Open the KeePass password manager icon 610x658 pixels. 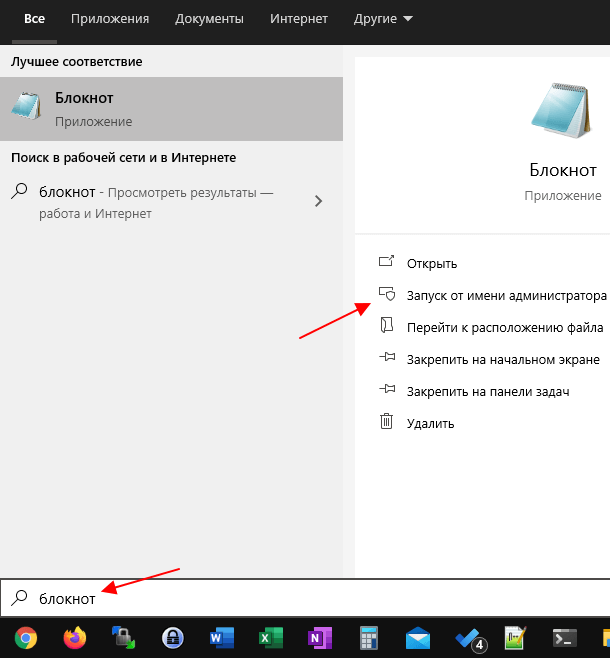point(173,638)
